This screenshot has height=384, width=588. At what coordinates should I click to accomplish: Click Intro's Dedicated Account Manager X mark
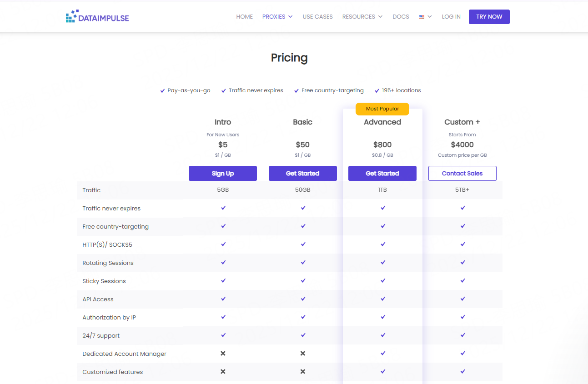point(223,354)
